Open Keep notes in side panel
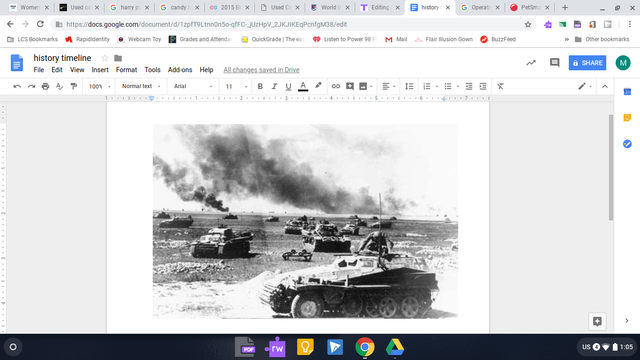This screenshot has width=640, height=360. pyautogui.click(x=627, y=118)
